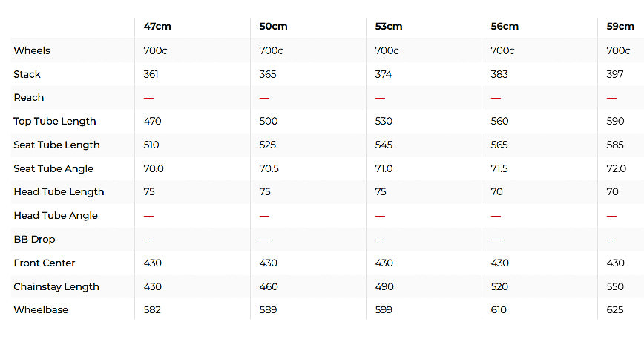The height and width of the screenshot is (362, 644).
Task: Click the BB Drop row label
Action: tap(34, 240)
